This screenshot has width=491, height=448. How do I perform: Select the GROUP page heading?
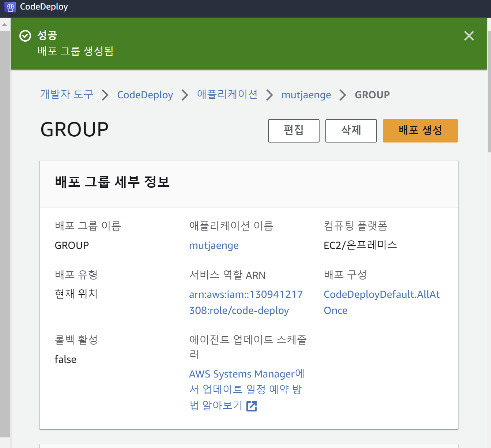(x=74, y=130)
